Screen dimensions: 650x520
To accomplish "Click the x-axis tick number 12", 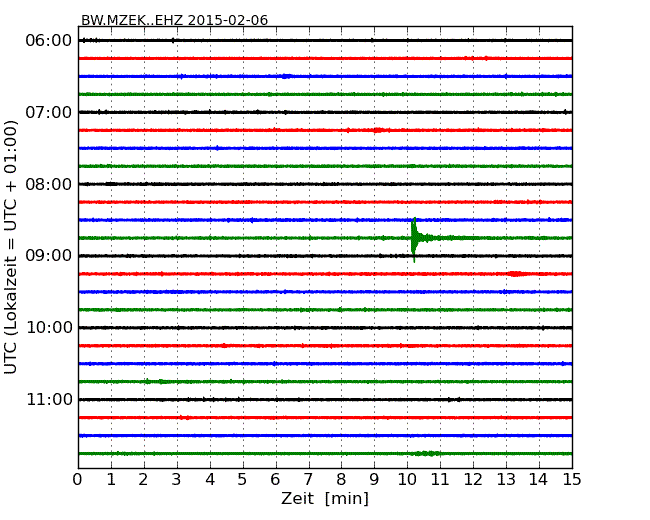I will coord(473,479).
